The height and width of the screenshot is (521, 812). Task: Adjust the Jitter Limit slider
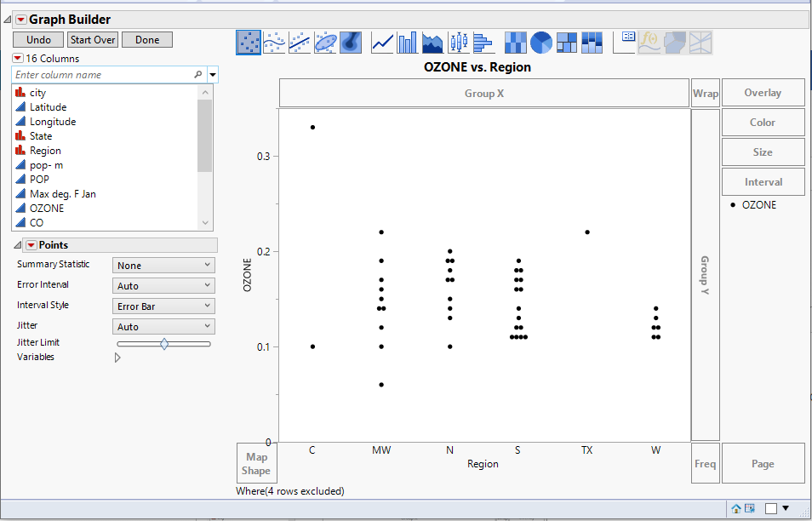pyautogui.click(x=163, y=343)
